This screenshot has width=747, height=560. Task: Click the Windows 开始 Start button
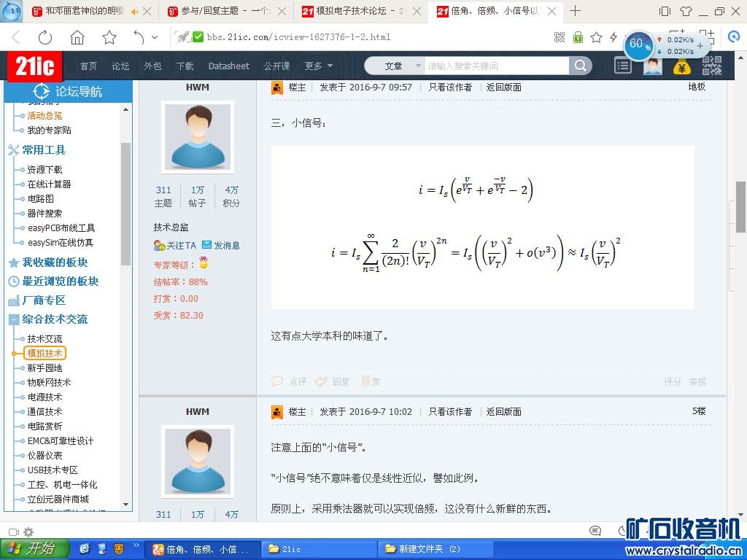pyautogui.click(x=34, y=548)
